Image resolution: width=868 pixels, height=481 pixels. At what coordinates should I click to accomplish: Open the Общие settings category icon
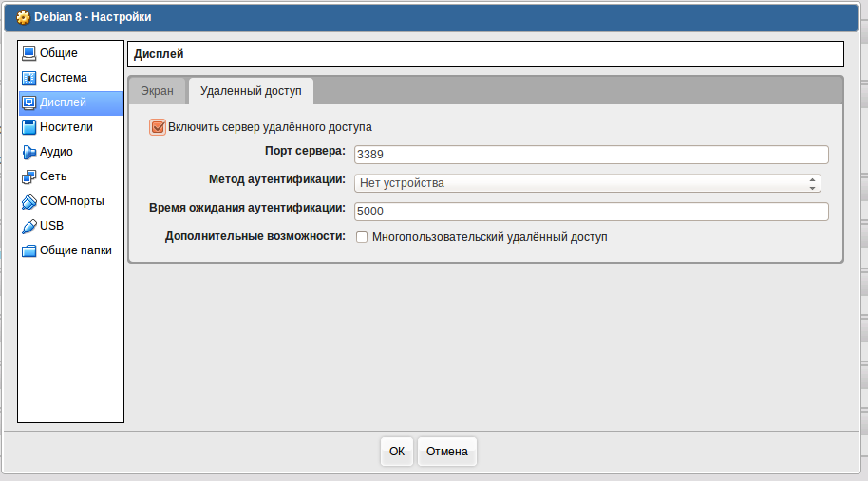pyautogui.click(x=28, y=53)
